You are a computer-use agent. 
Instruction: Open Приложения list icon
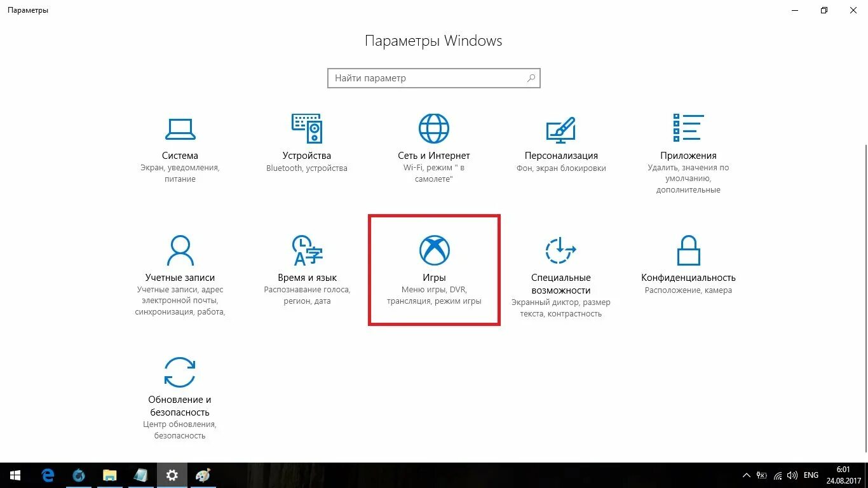click(x=688, y=128)
